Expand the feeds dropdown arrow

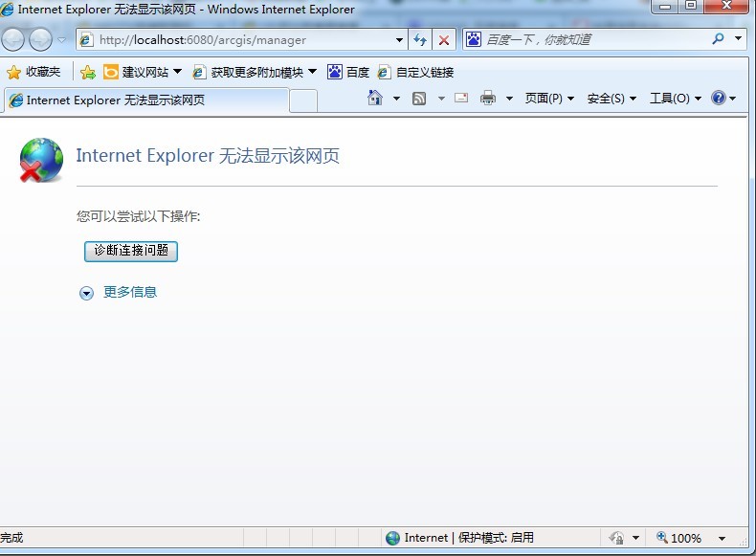pos(440,99)
